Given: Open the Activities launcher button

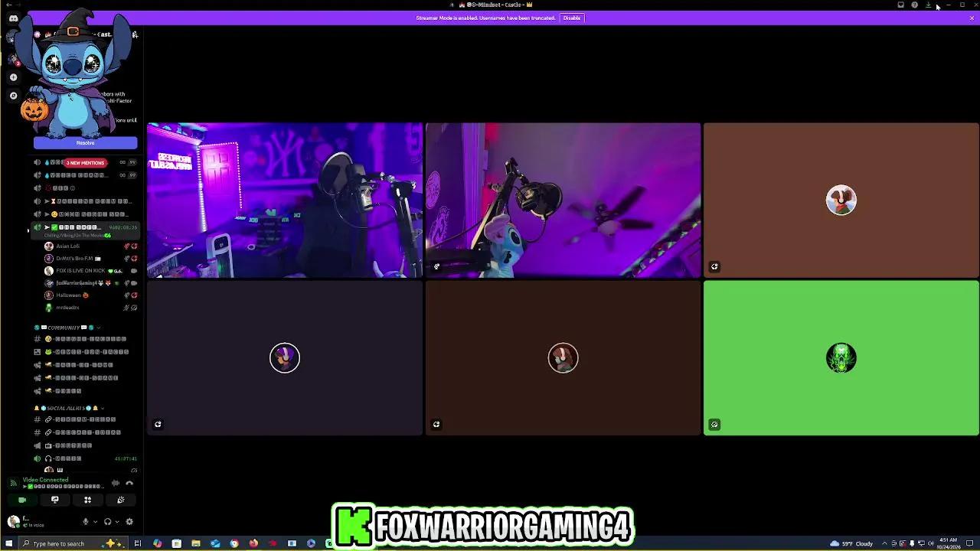Looking at the screenshot, I should pos(87,500).
